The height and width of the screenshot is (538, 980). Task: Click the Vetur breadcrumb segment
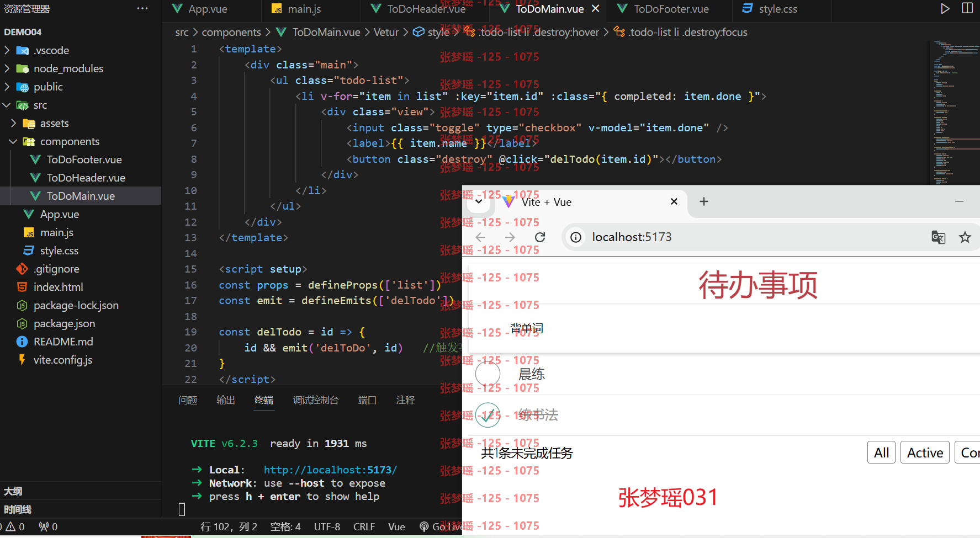pyautogui.click(x=386, y=32)
